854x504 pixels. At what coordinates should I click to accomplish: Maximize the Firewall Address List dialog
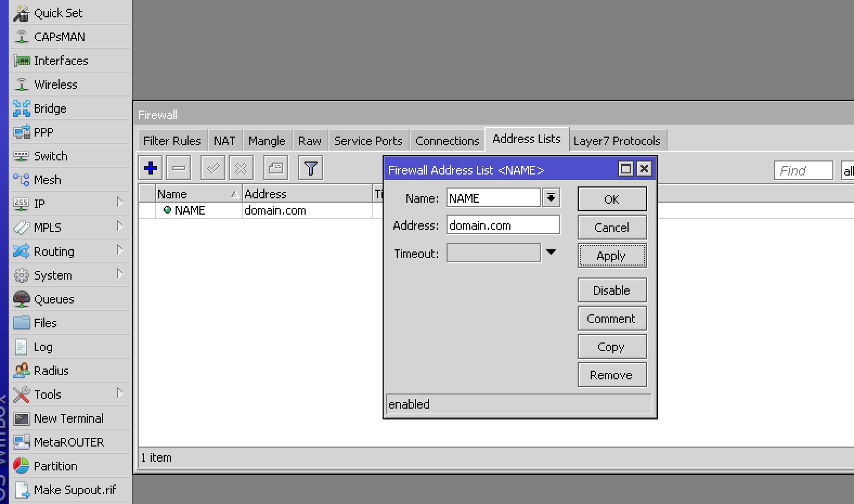point(626,169)
